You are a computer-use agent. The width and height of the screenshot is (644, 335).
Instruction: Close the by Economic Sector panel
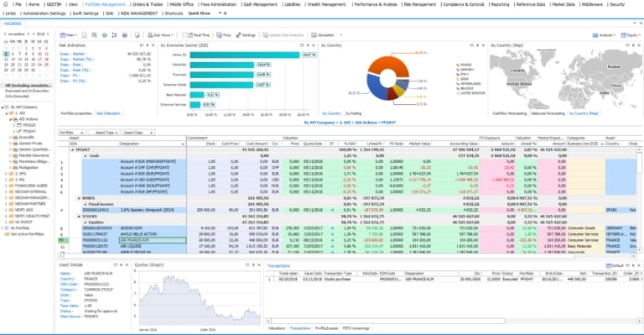(x=314, y=45)
